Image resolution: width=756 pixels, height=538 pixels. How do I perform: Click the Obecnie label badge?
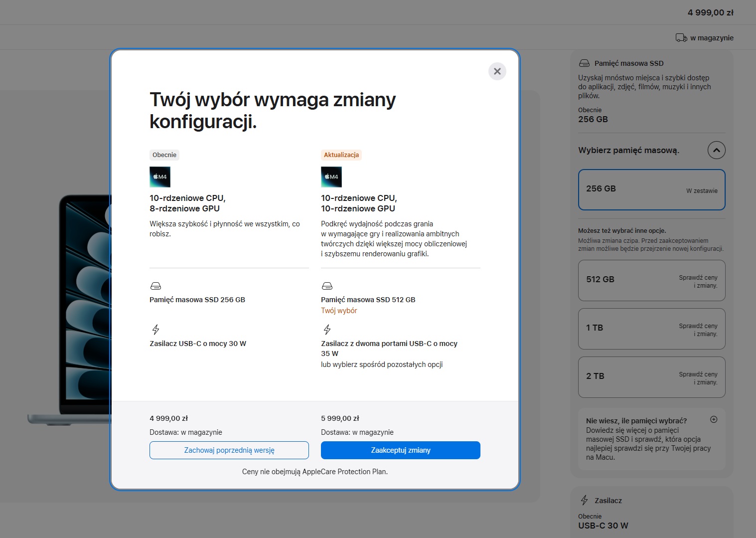(x=164, y=155)
